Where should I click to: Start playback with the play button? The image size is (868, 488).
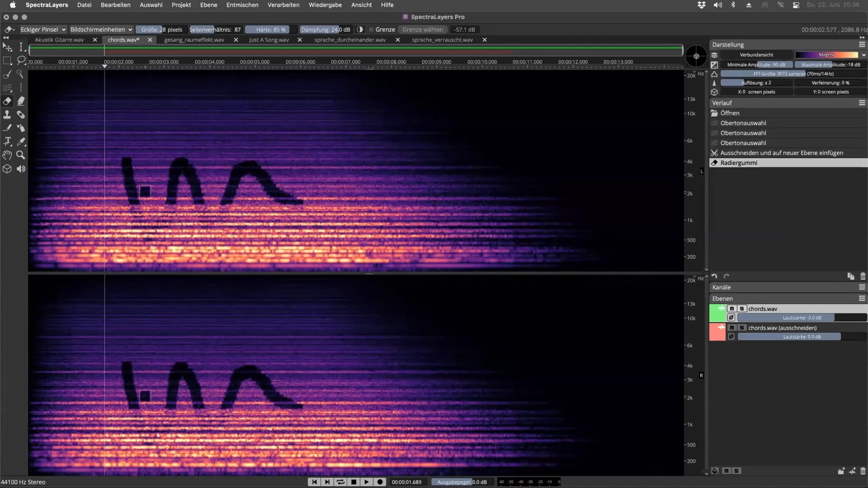[x=367, y=482]
